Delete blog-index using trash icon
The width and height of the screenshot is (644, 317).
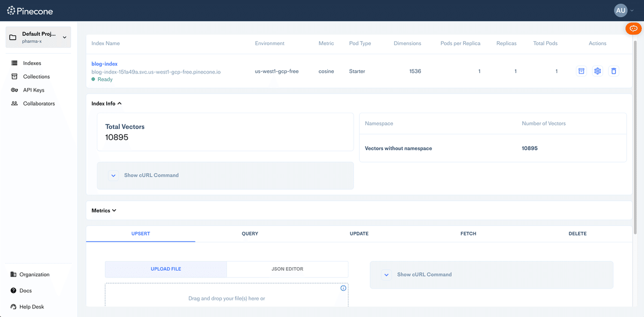tap(614, 71)
